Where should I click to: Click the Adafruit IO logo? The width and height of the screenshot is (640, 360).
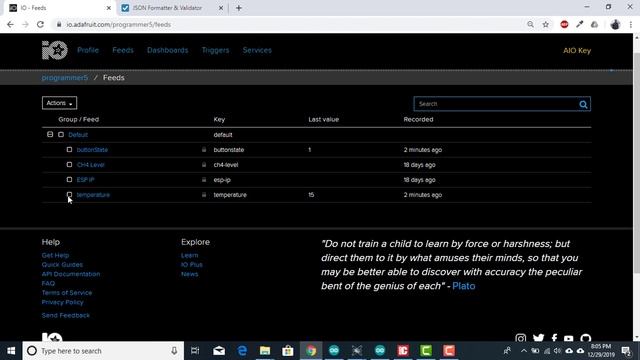[55, 50]
